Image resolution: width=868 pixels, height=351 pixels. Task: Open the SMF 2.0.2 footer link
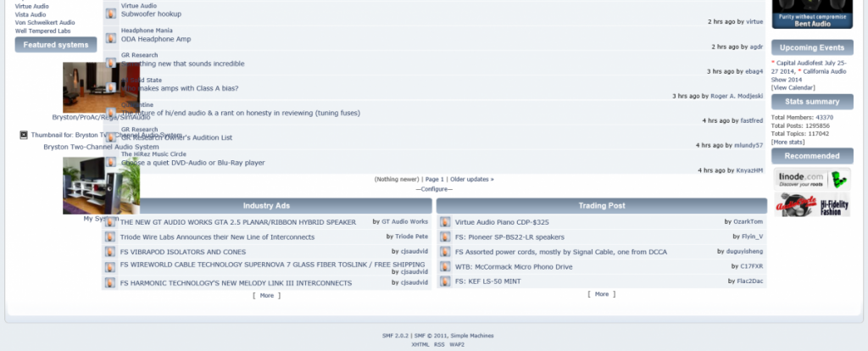click(x=395, y=336)
